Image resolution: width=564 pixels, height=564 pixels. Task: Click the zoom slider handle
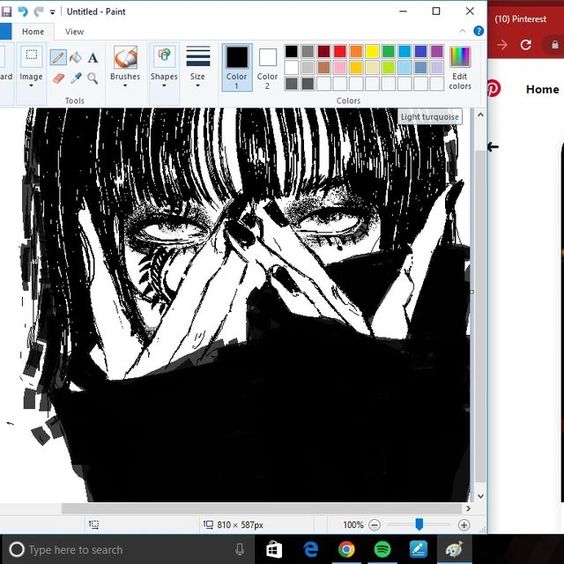click(419, 524)
